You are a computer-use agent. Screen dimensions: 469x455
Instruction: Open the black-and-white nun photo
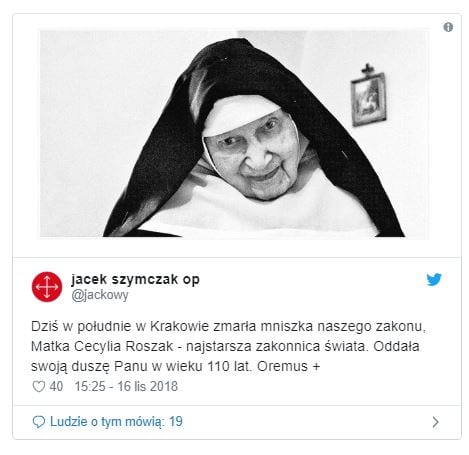tap(234, 134)
